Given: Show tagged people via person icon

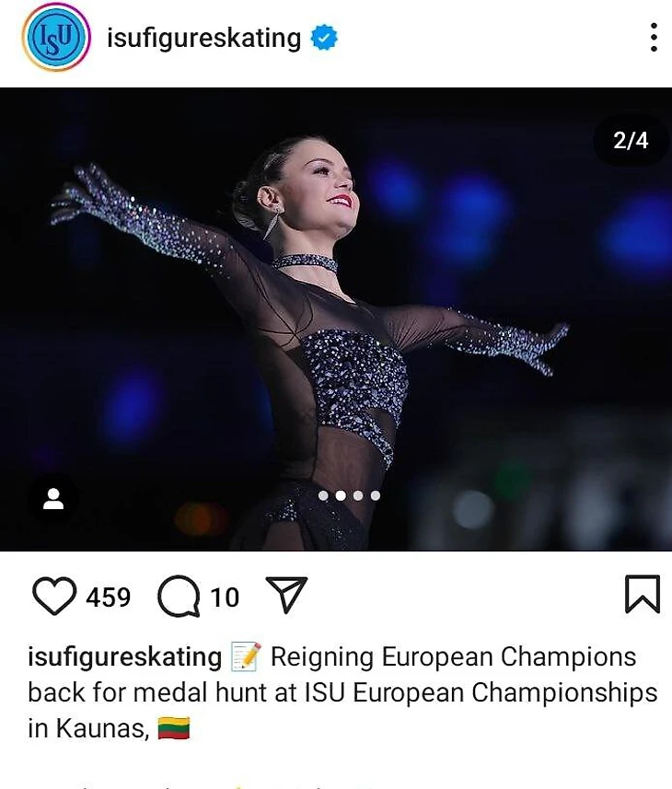Looking at the screenshot, I should click(x=53, y=499).
